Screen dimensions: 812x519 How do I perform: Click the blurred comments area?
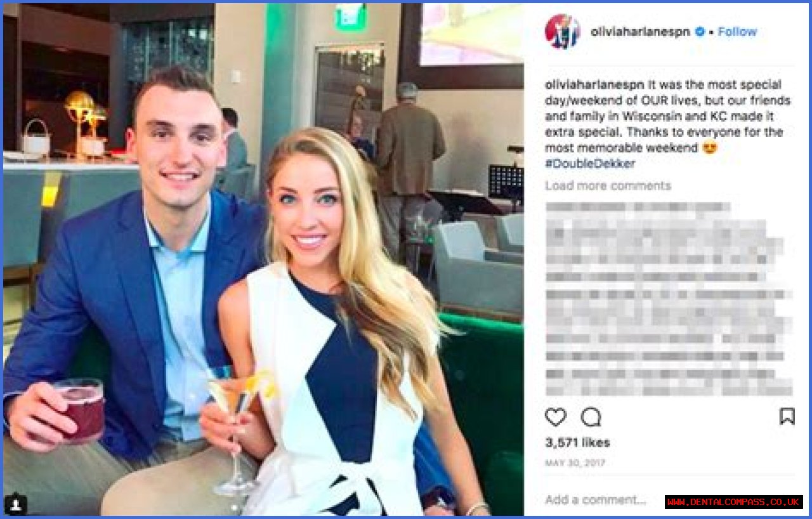[x=668, y=298]
